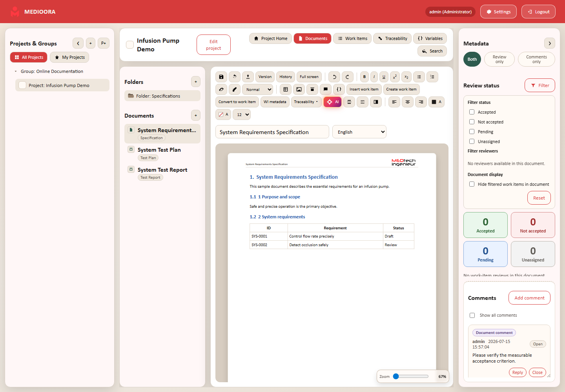Image resolution: width=565 pixels, height=392 pixels.
Task: Open the text color black swatch
Action: (x=436, y=102)
